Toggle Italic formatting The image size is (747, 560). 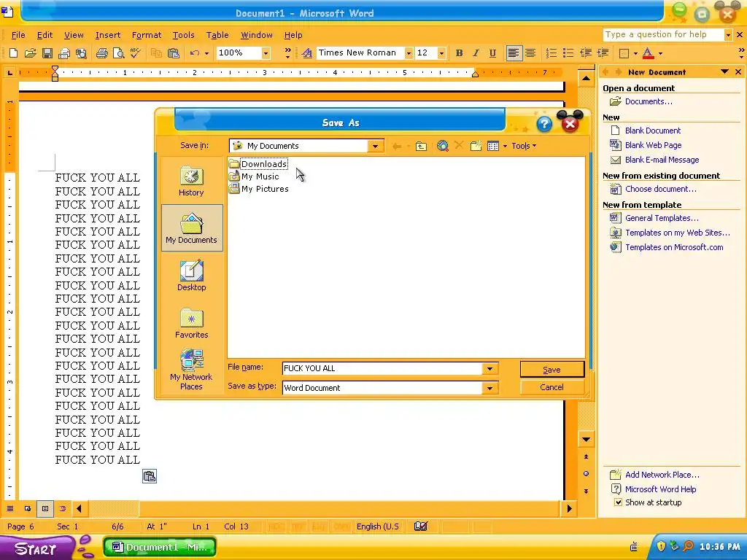point(476,52)
